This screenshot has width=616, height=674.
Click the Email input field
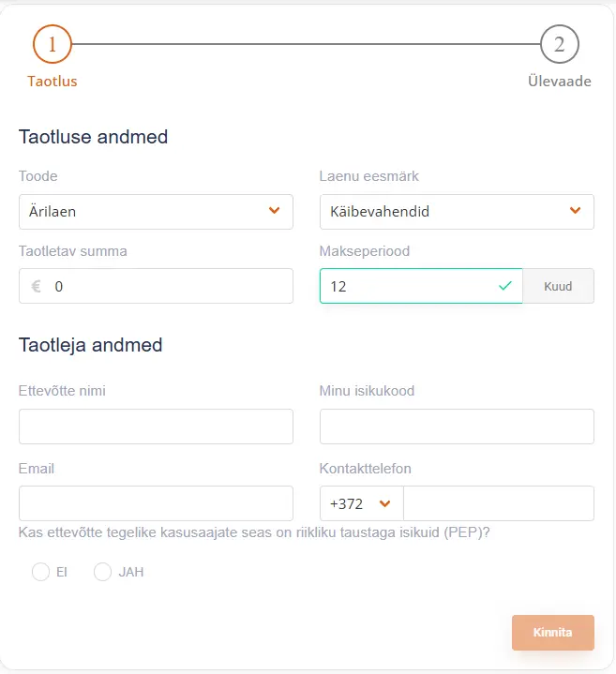coord(156,503)
